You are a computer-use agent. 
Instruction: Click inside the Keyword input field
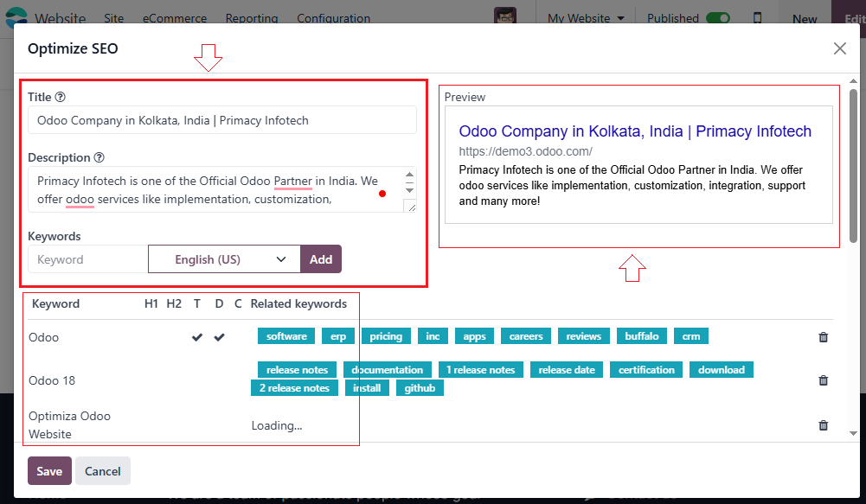[x=87, y=258]
